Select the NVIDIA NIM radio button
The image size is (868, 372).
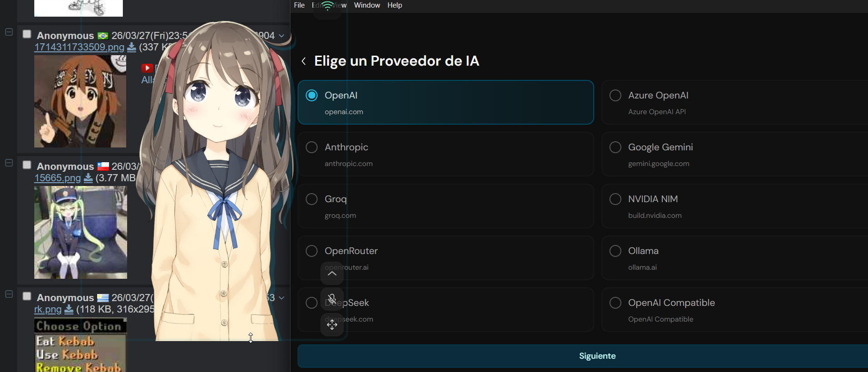[x=616, y=199]
